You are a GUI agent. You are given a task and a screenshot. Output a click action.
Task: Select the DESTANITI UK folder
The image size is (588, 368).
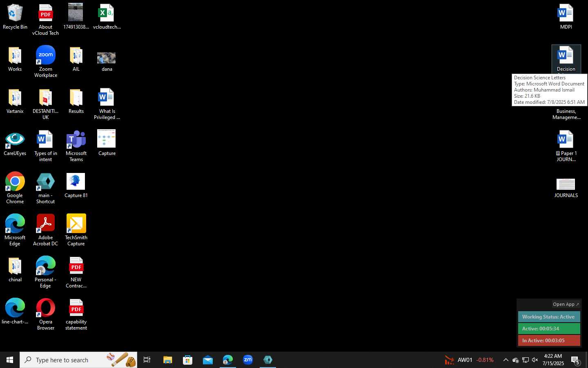click(x=46, y=104)
